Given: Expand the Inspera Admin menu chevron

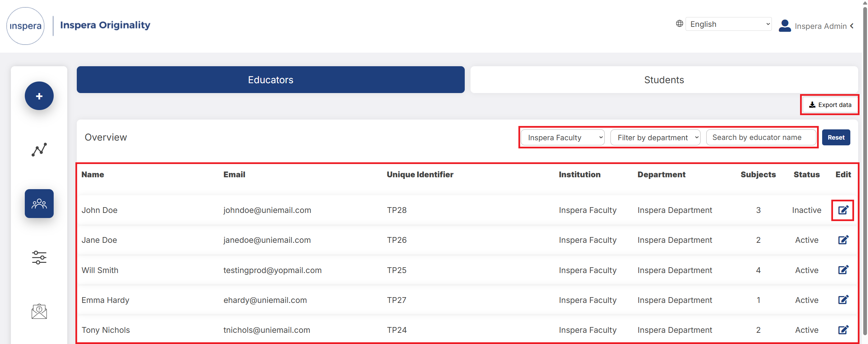Looking at the screenshot, I should click(852, 26).
